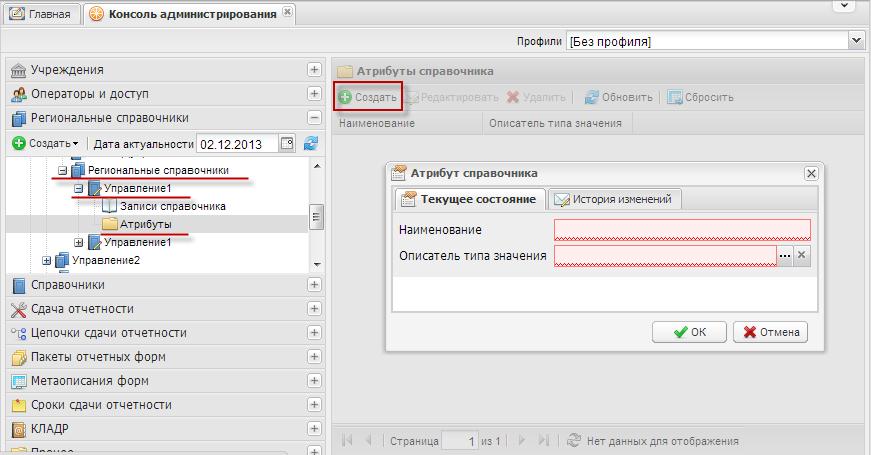Expand the Справочники section
Image resolution: width=871 pixels, height=455 pixels.
[314, 284]
